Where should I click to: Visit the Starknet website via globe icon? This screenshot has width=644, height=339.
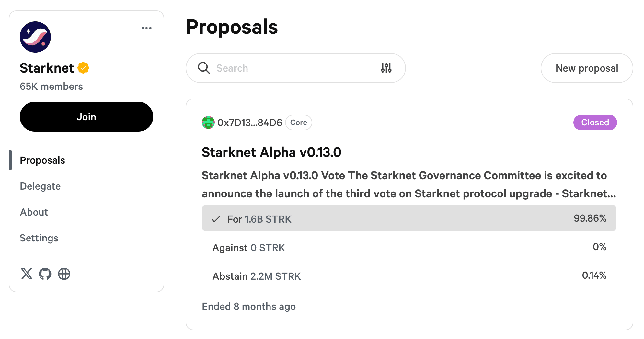tap(64, 274)
